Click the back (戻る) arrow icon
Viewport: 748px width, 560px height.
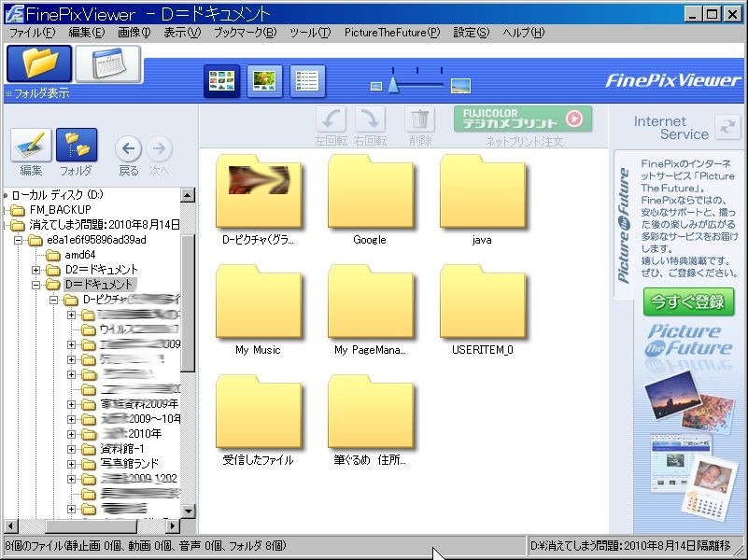128,148
